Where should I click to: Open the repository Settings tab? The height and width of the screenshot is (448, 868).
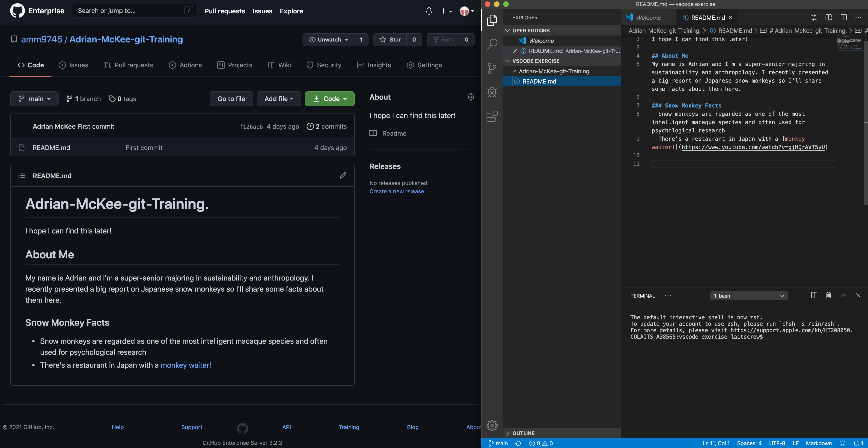point(425,65)
